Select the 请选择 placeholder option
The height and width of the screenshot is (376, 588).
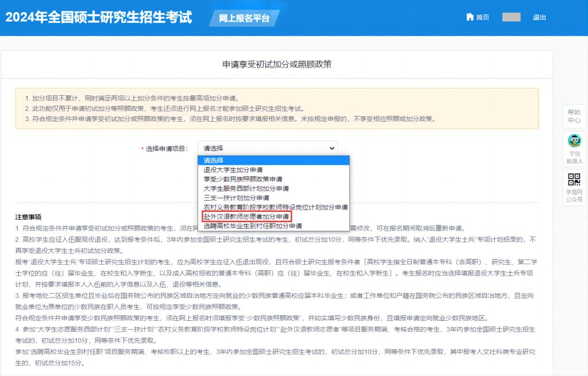273,160
